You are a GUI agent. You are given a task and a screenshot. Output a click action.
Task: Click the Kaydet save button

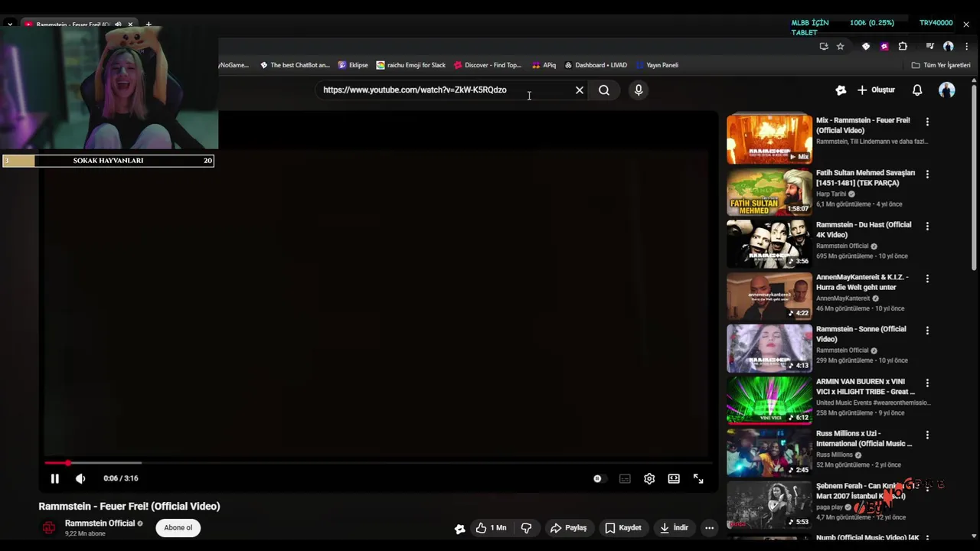pyautogui.click(x=622, y=527)
